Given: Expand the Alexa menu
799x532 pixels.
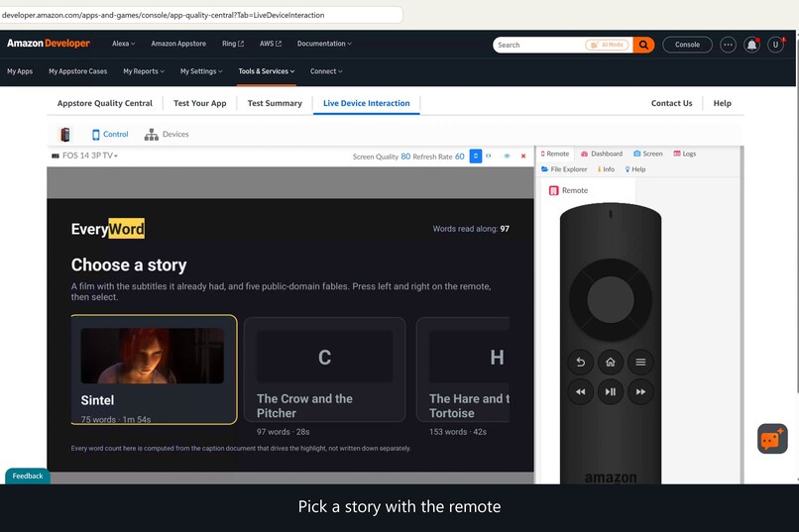Looking at the screenshot, I should (x=123, y=44).
